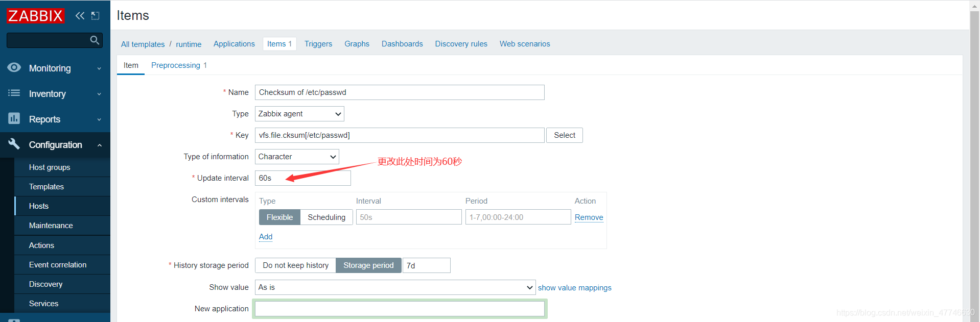Open the Show value dropdown
The image size is (980, 322).
tap(395, 287)
